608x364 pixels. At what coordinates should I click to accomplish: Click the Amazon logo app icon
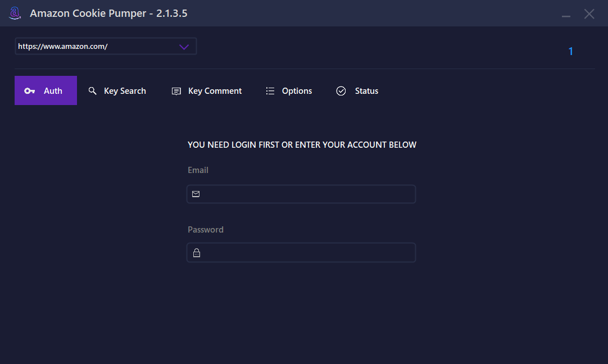coord(15,13)
